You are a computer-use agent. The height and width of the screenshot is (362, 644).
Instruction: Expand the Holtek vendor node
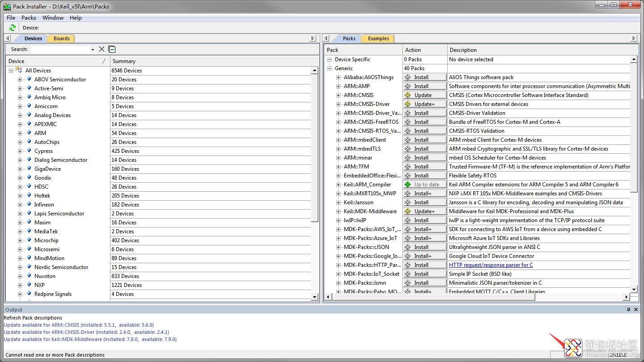[x=20, y=196]
